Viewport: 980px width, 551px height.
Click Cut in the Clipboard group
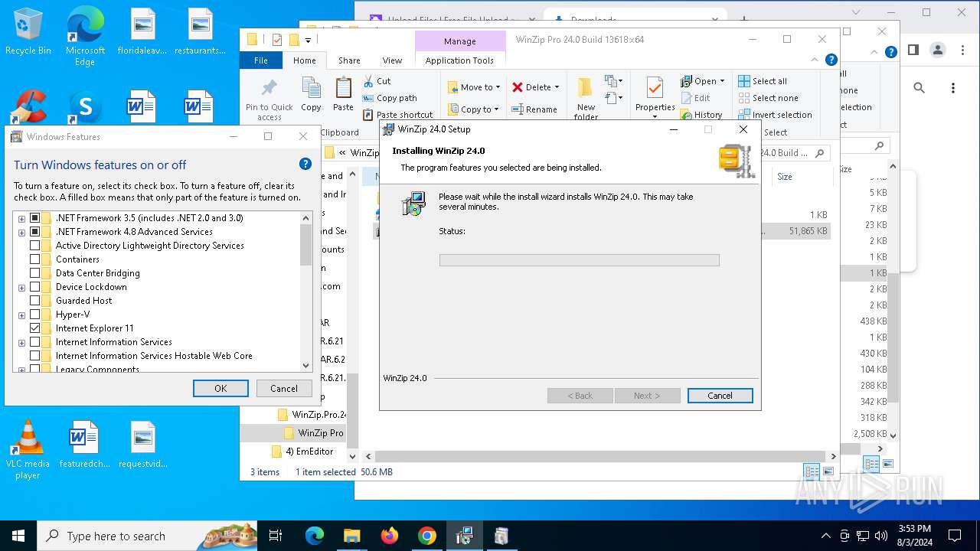376,81
